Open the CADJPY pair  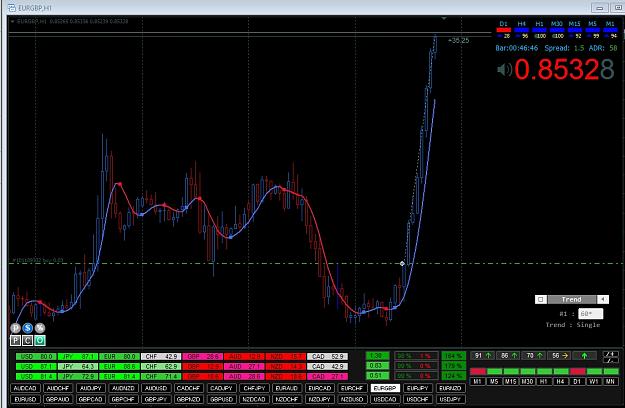click(x=221, y=388)
